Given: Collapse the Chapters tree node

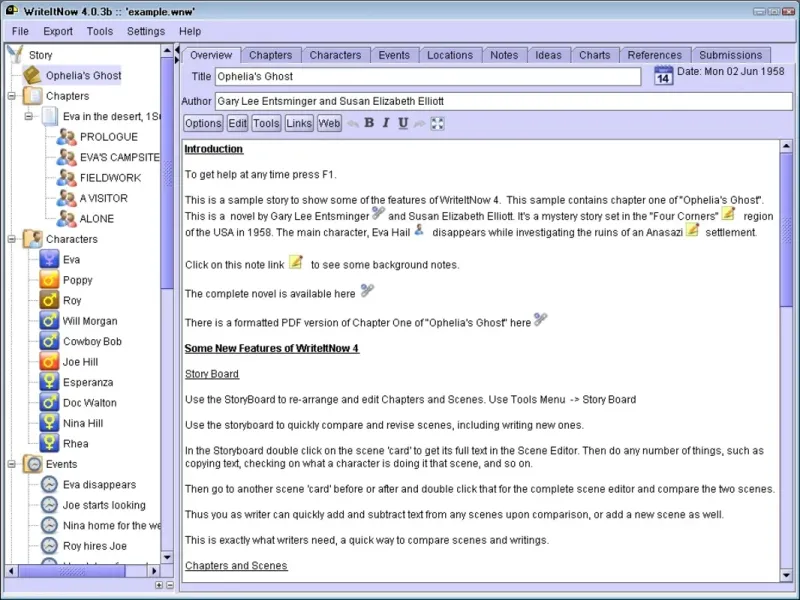Looking at the screenshot, I should coord(12,96).
